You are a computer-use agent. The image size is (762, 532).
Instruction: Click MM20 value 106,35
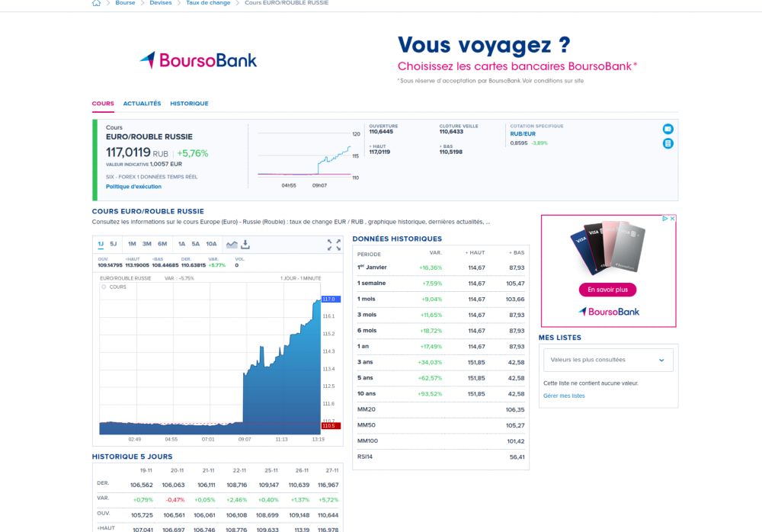point(514,410)
